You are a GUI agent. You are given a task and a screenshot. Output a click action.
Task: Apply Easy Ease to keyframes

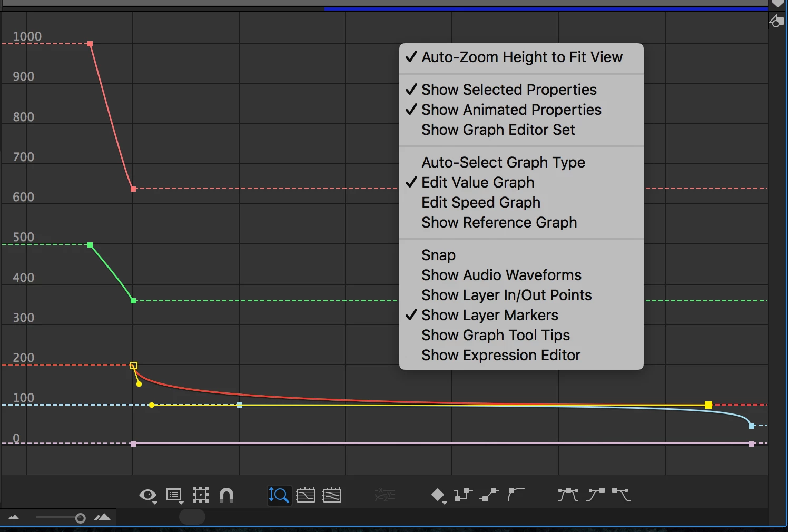point(568,495)
